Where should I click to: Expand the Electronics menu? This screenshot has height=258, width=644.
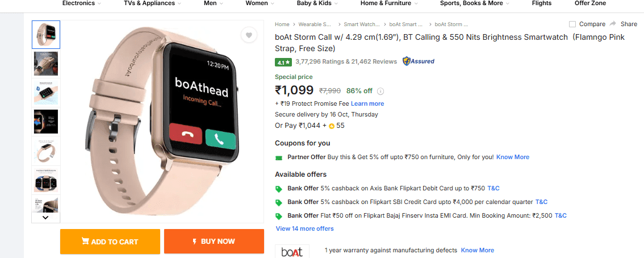coord(82,3)
